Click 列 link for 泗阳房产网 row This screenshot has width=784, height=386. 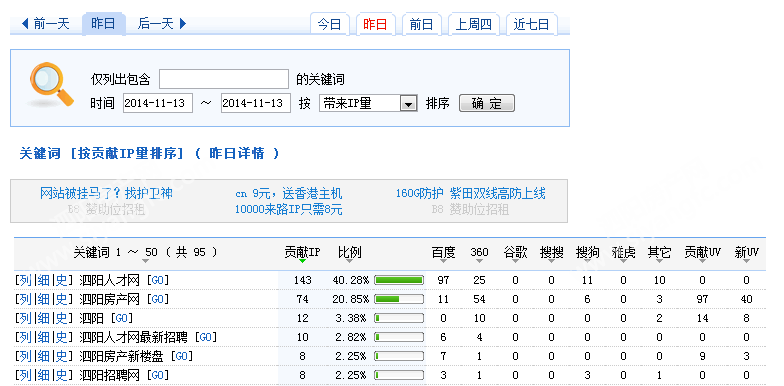[x=26, y=300]
